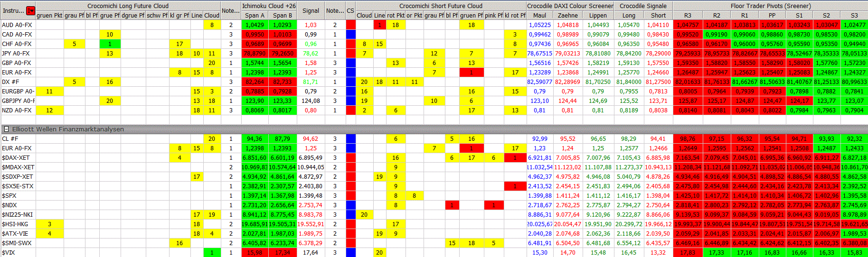Collapse the Elliott Wellen Finanzmarktanalysen group
Viewport: 868px width, 257px height.
coord(6,129)
